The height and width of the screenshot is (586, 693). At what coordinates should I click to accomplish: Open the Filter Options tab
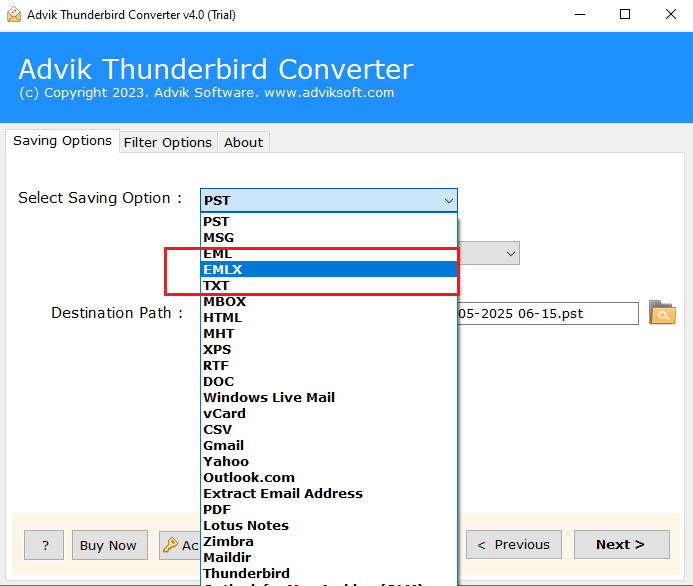[x=168, y=143]
